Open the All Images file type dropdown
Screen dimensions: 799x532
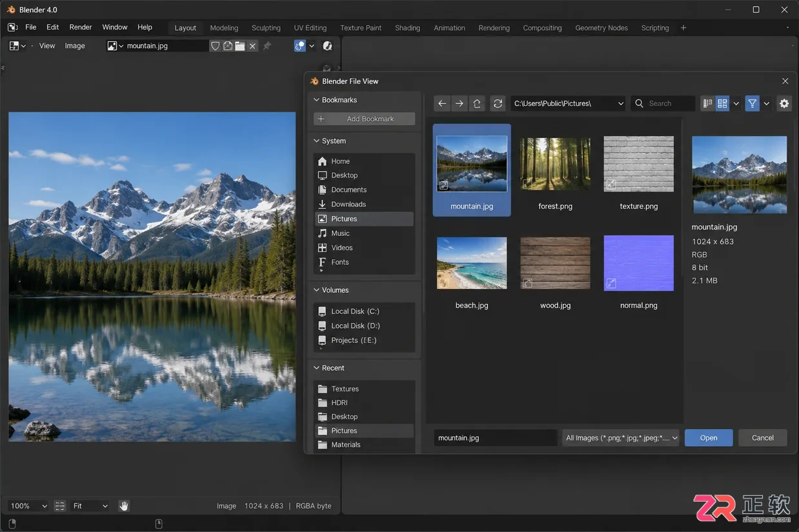tap(621, 438)
